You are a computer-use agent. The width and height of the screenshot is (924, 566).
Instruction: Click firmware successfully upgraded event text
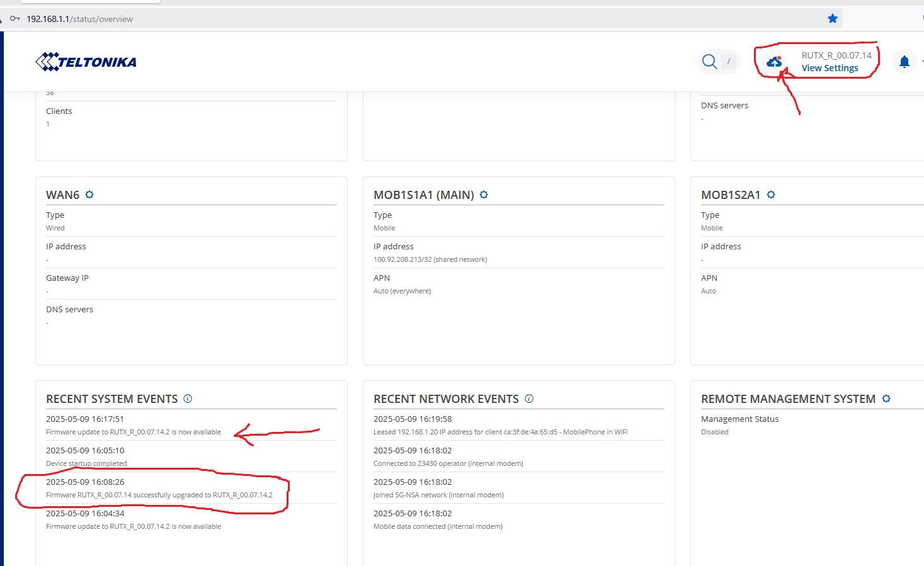(159, 495)
